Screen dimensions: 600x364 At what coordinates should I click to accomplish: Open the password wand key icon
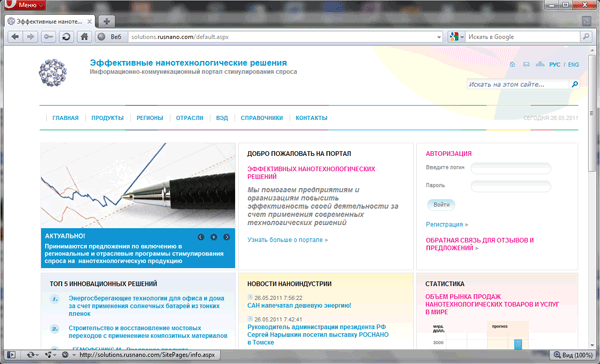coord(49,37)
